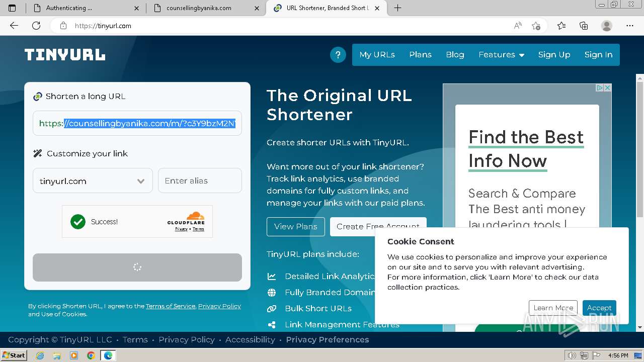This screenshot has width=644, height=362.
Task: Open the read aloud icon
Action: coord(518,26)
